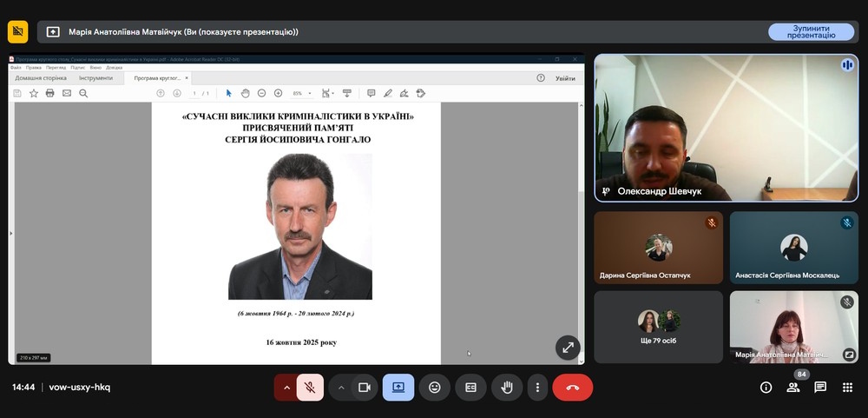Click the raise hand icon

pos(507,388)
